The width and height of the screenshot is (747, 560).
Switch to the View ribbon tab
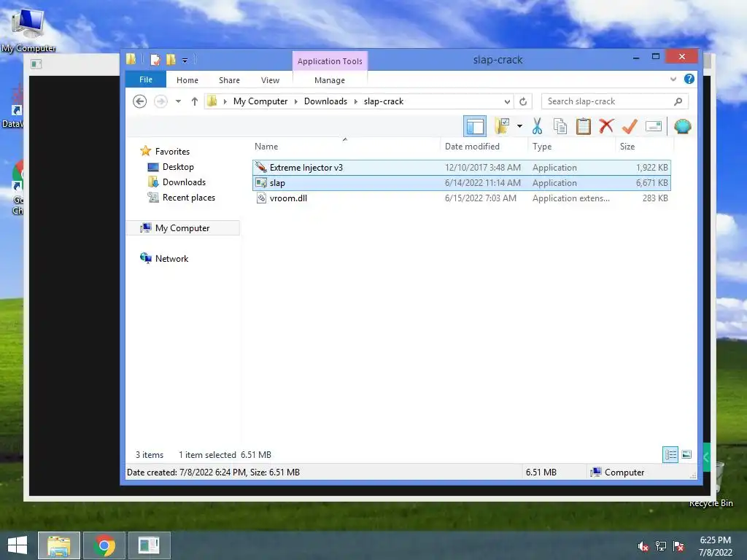(x=270, y=80)
